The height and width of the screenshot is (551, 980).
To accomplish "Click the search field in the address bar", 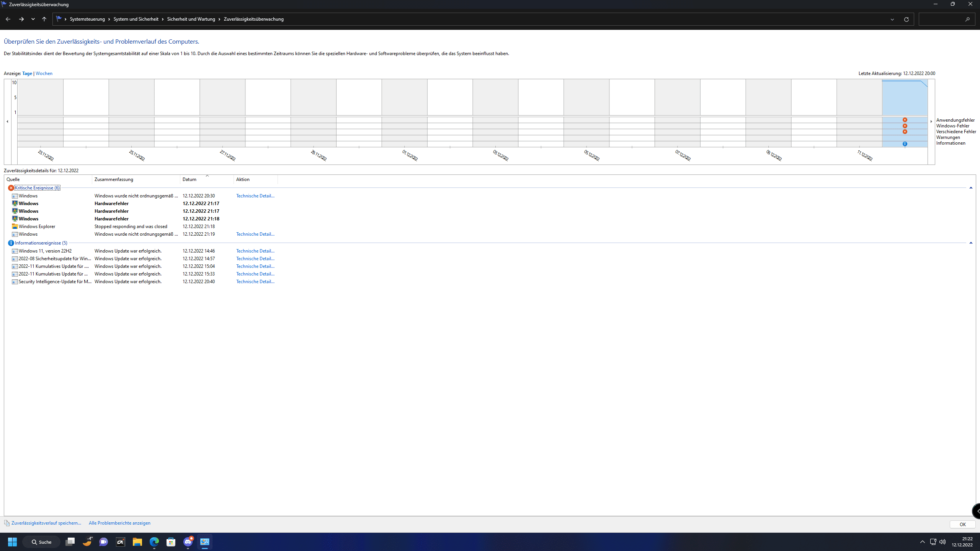I will [942, 19].
